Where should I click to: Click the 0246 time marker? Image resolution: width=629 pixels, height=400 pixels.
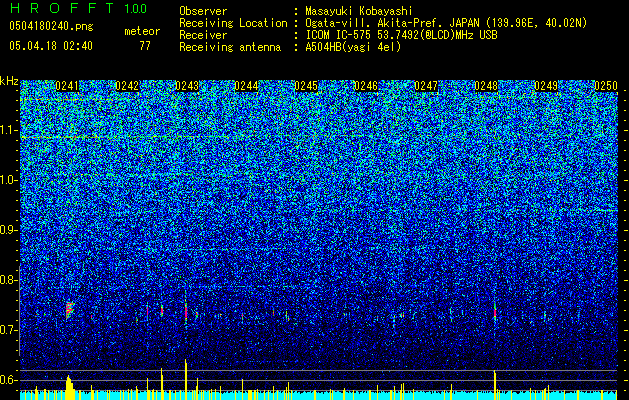[366, 86]
